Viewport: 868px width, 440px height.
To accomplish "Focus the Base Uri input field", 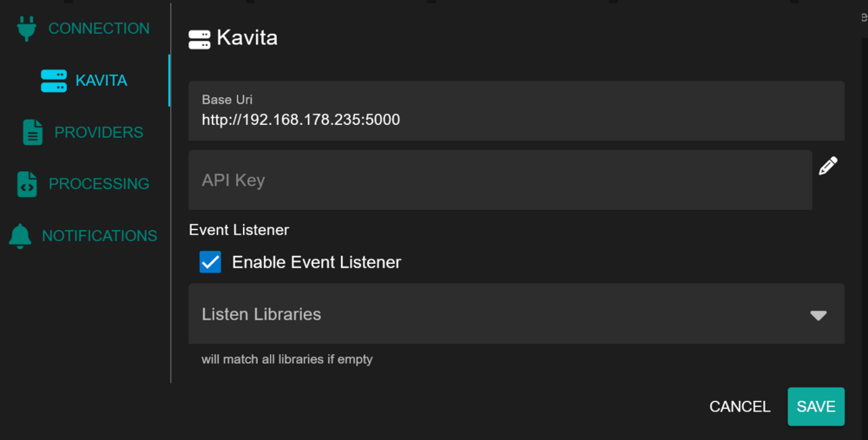I will point(516,111).
